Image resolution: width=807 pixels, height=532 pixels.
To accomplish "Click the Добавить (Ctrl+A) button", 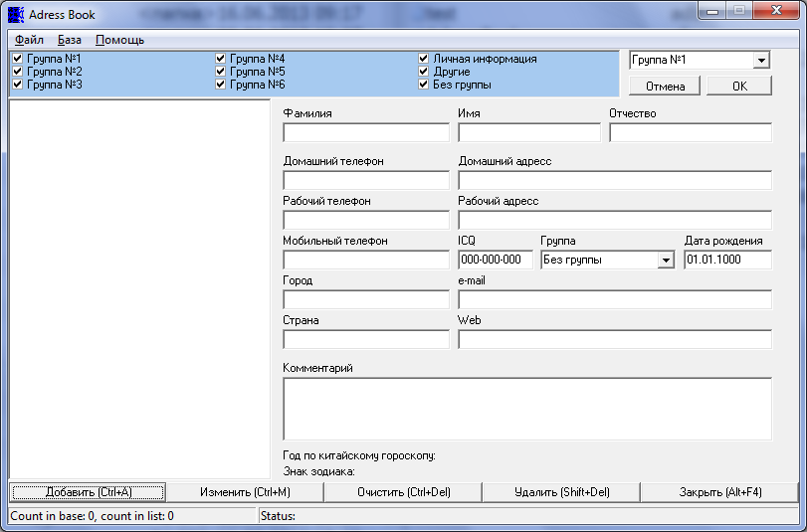I will 88,492.
